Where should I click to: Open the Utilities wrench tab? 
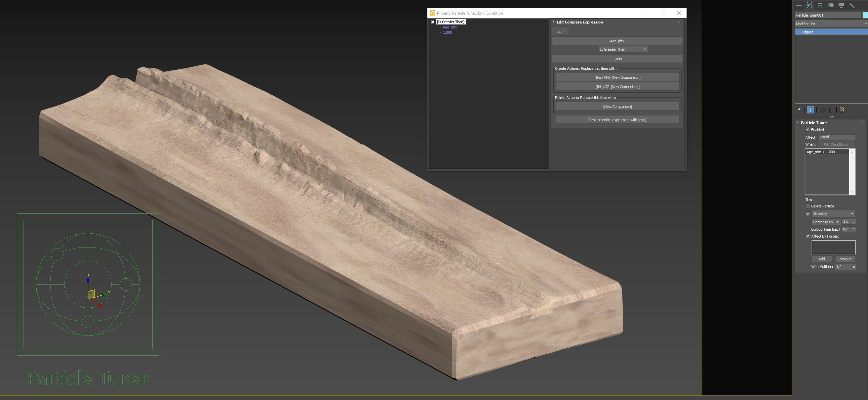pos(851,5)
